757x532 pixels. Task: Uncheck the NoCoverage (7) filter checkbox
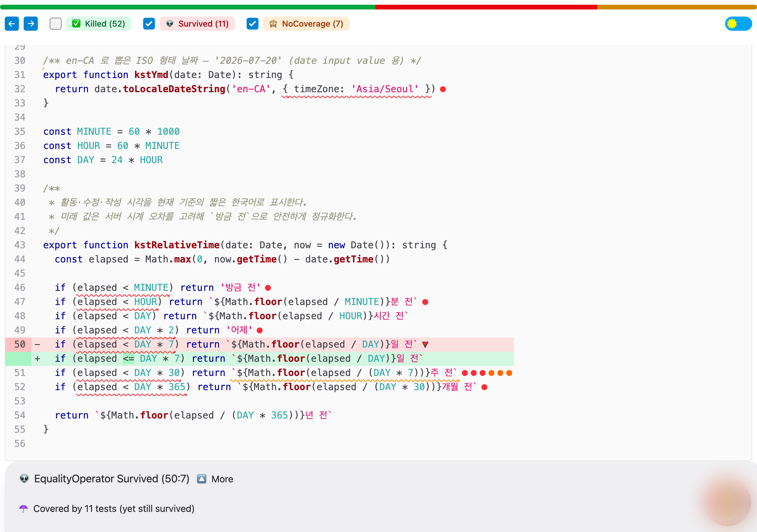tap(253, 23)
